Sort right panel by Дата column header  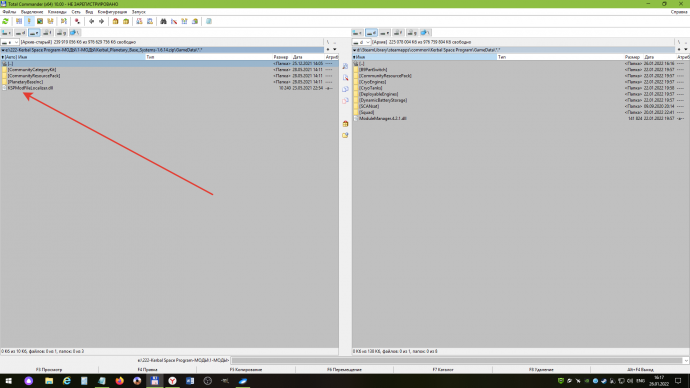pyautogui.click(x=659, y=57)
